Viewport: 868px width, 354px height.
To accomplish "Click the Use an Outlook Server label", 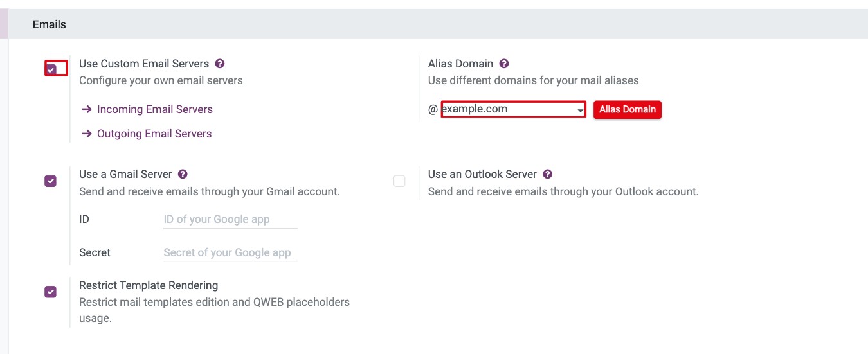I will (482, 174).
